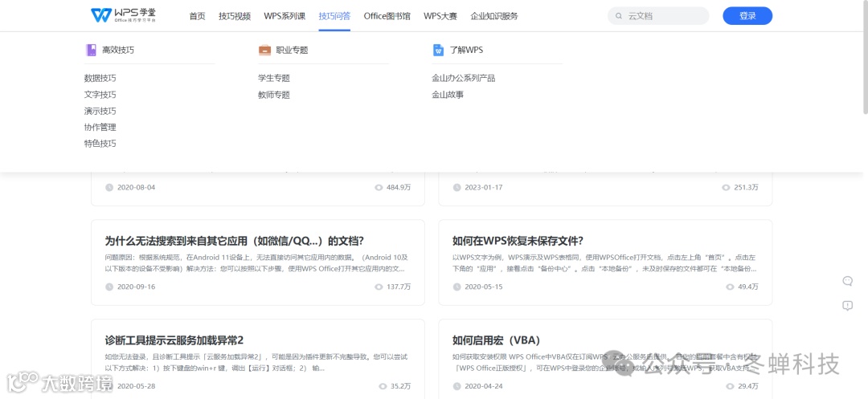Viewport: 868px width, 399px height.
Task: Open the 技巧视频 navigation item
Action: click(235, 16)
